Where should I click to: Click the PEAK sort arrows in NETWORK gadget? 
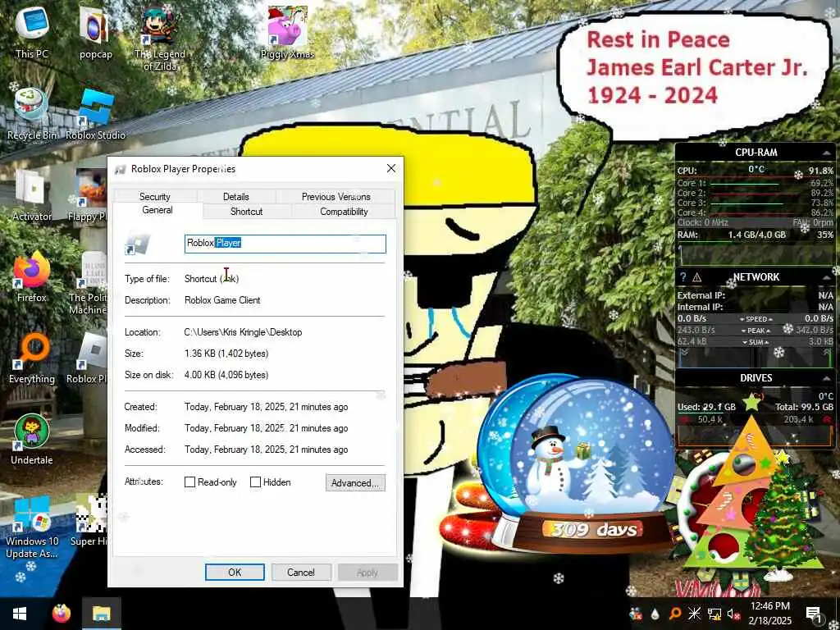click(x=756, y=331)
